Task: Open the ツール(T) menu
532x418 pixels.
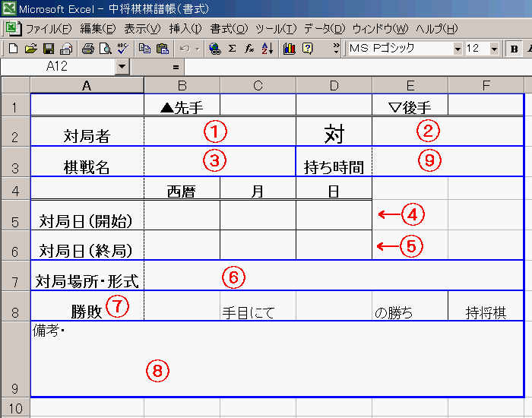Action: 276,29
